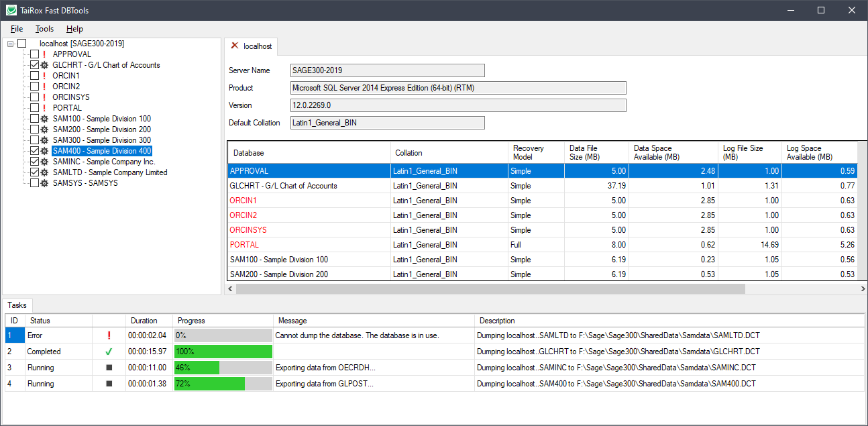Image resolution: width=868 pixels, height=426 pixels.
Task: Click the stop icon for task 4
Action: 109,384
